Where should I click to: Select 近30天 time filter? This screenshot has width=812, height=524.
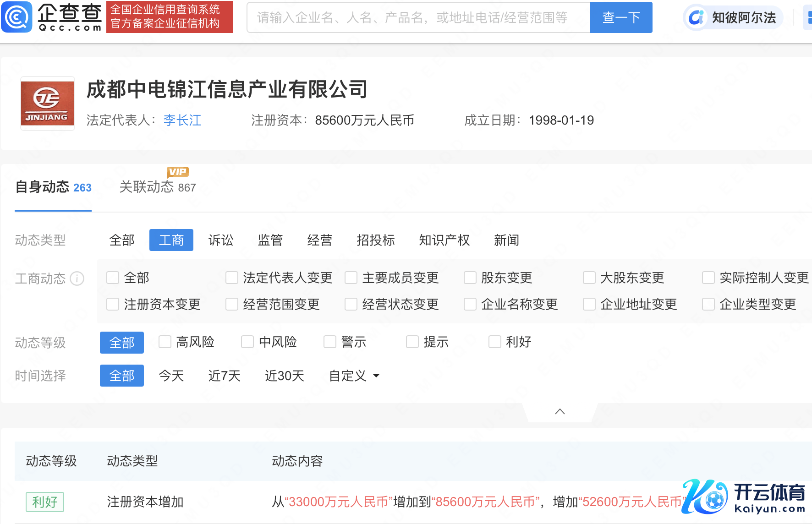click(284, 376)
